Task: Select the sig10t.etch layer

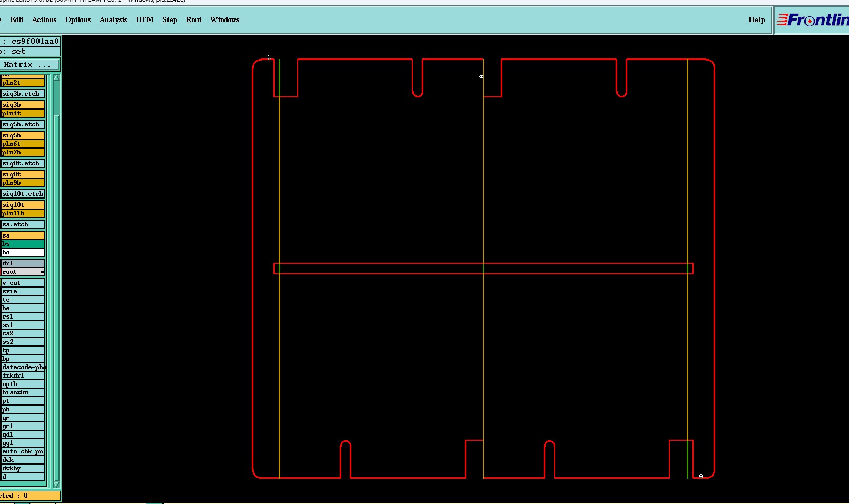Action: click(23, 194)
